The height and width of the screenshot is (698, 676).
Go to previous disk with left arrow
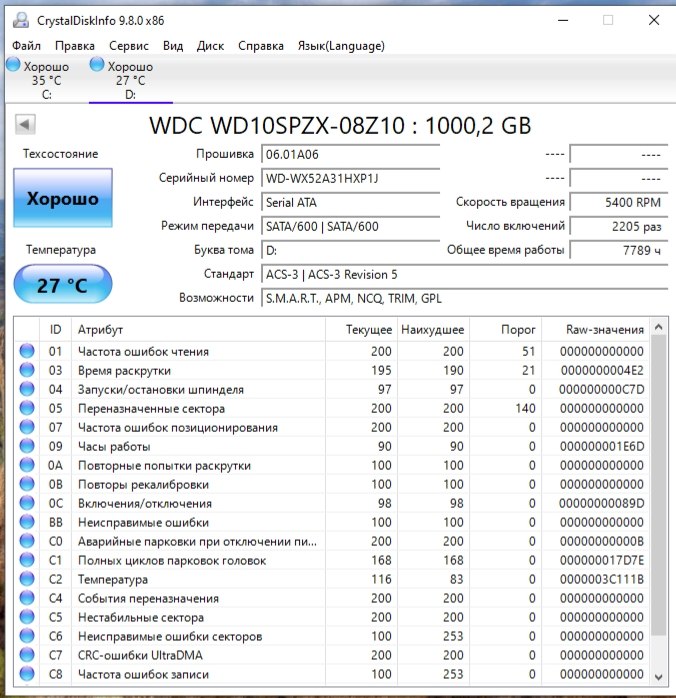coord(25,124)
